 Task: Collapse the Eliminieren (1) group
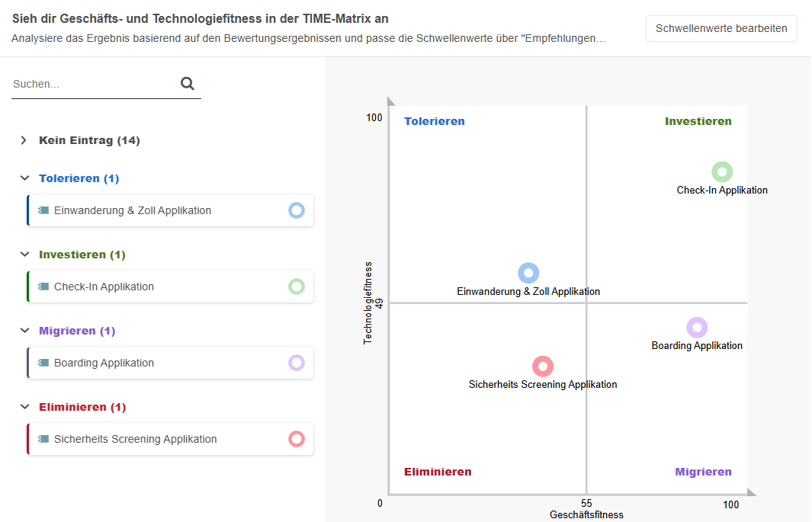24,407
